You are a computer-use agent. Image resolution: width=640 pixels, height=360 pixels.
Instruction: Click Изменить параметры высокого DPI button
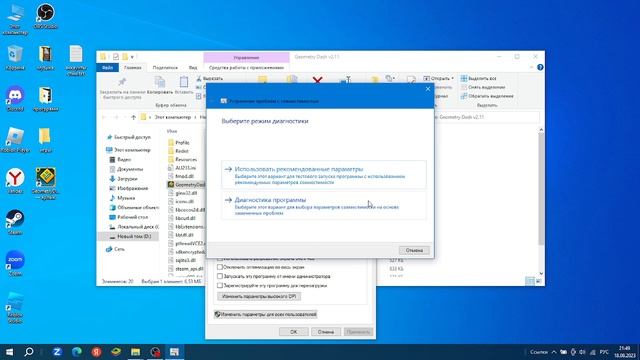click(x=259, y=296)
